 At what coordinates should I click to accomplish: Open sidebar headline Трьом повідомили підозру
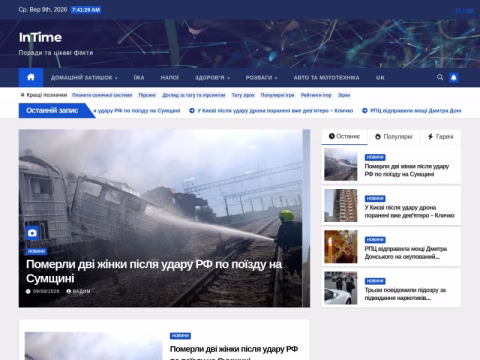click(405, 294)
